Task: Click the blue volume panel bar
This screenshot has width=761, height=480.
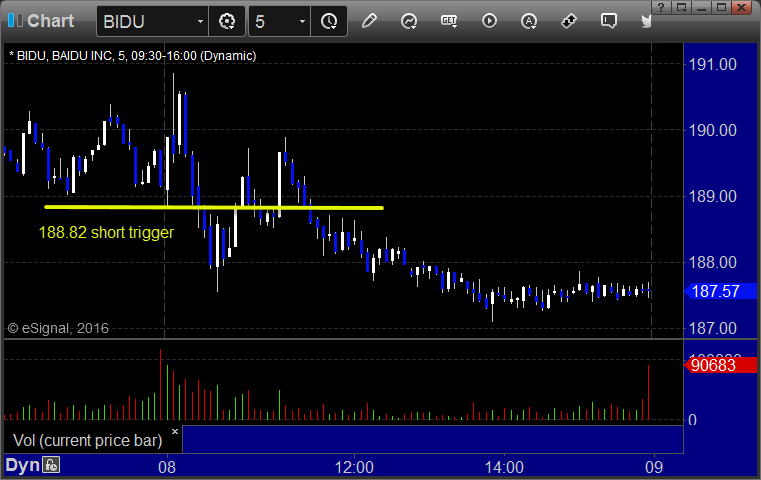Action: tap(432, 439)
